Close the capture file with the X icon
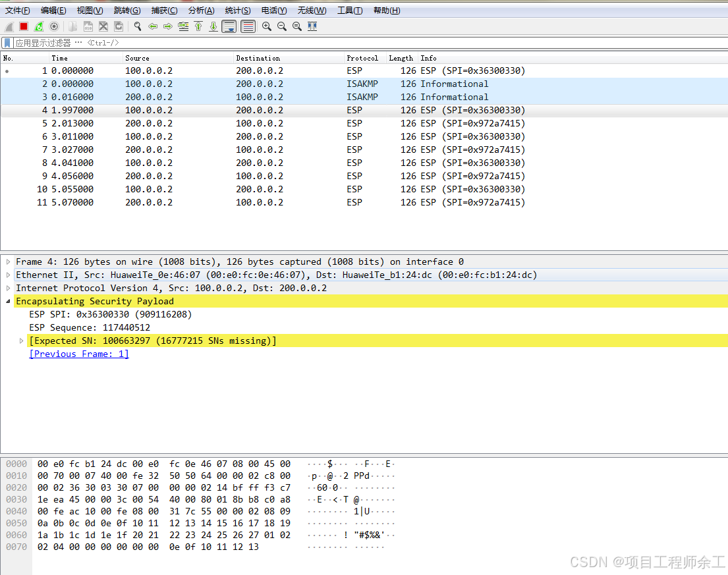728x575 pixels. (x=103, y=26)
